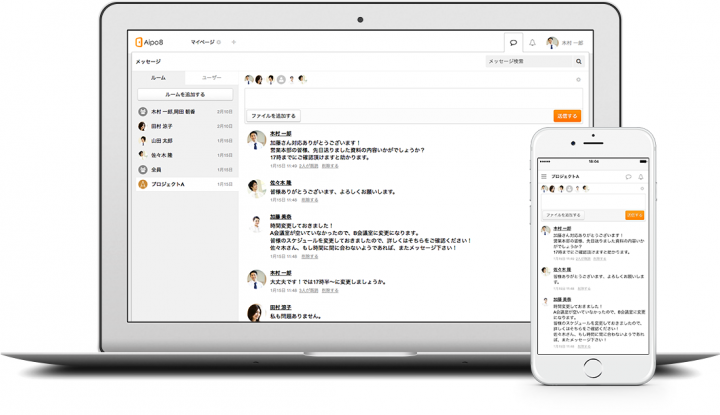Click 山田 太郎 avatar in room list
720x415 pixels.
(x=143, y=140)
